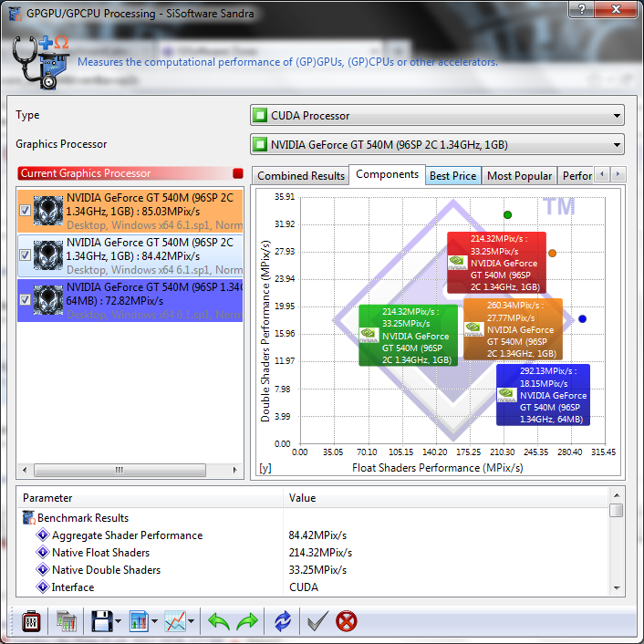Open the partially visible Perfor tab
Viewport: 644px width, 644px height.
(x=576, y=176)
